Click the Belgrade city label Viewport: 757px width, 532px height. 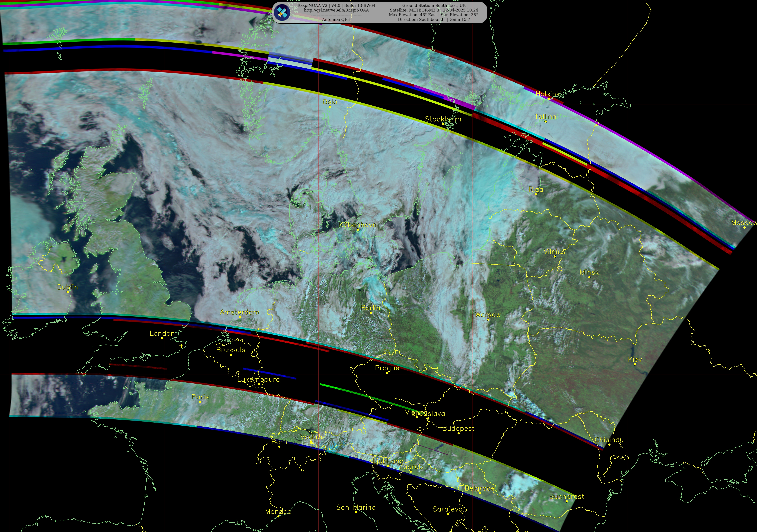tap(480, 488)
